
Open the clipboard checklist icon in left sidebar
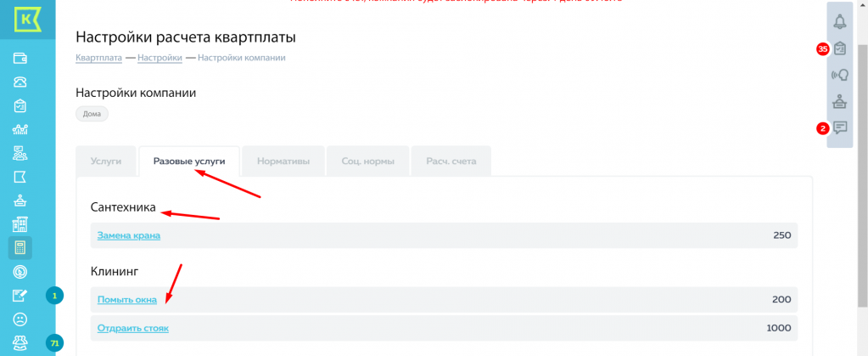click(x=20, y=106)
